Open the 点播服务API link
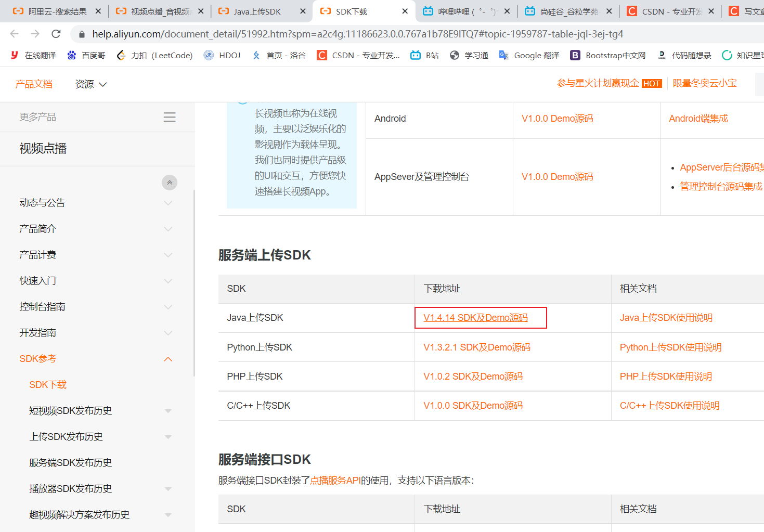 tap(335, 481)
